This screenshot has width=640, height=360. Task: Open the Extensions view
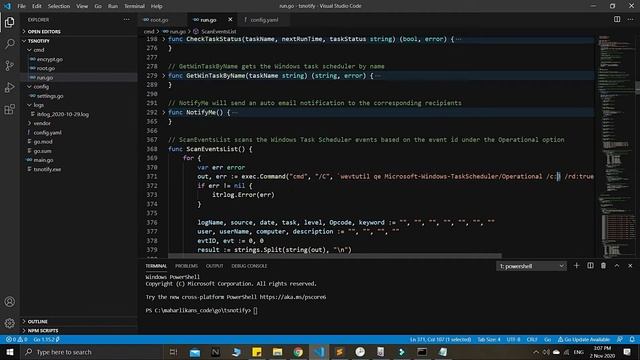(10, 109)
